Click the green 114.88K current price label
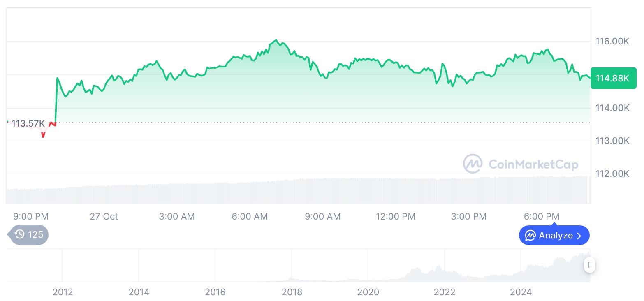The height and width of the screenshot is (301, 644). tap(613, 78)
